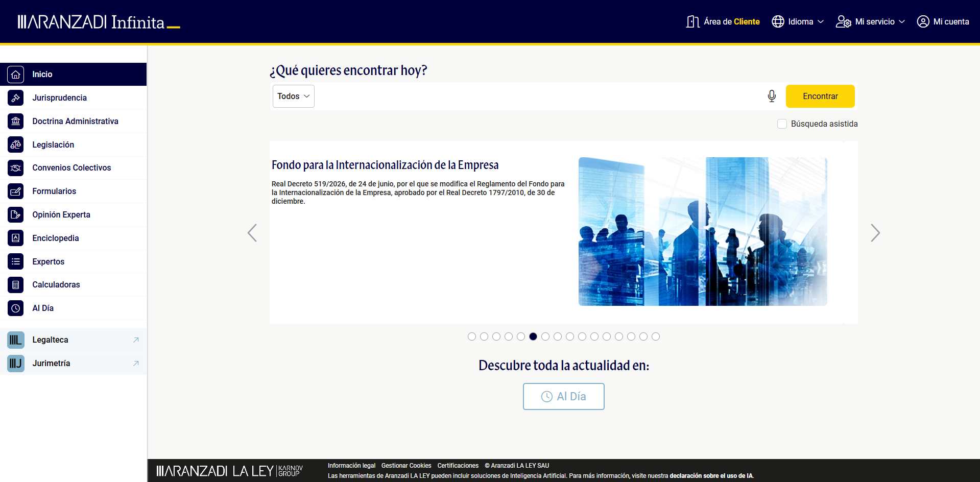Go to previous carousel slide
Screen dimensions: 980x482
[252, 233]
